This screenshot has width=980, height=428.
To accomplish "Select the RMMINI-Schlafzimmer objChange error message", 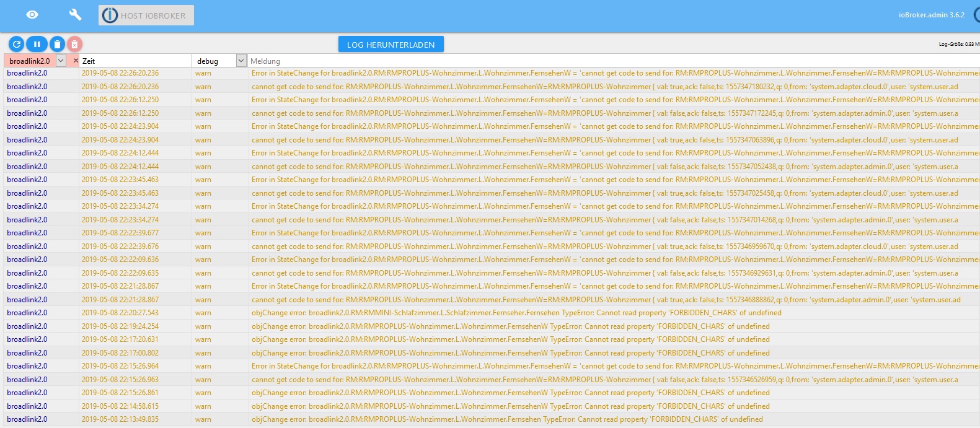I will (516, 313).
